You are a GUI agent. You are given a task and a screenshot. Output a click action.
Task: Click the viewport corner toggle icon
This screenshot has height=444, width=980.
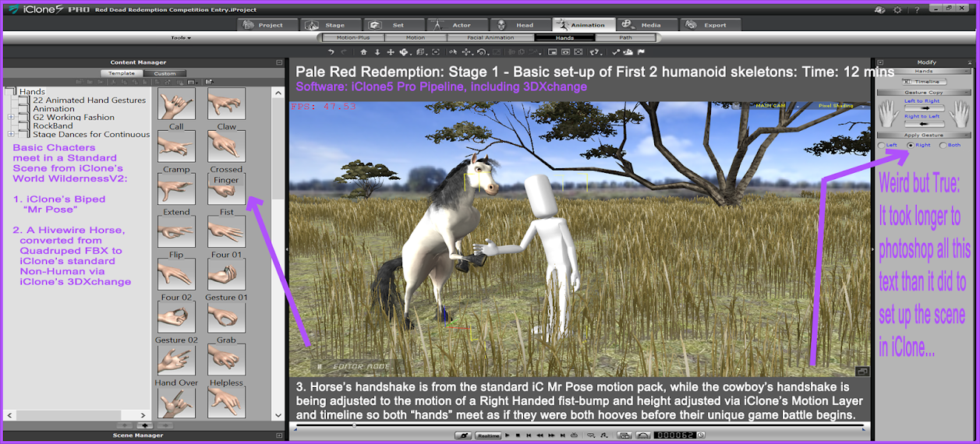coord(861,372)
